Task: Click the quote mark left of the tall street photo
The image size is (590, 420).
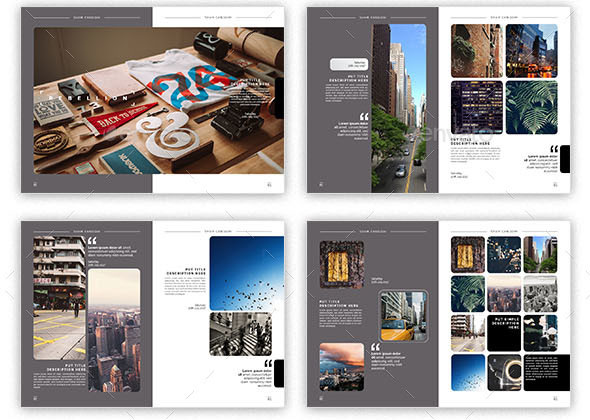Action: pyautogui.click(x=364, y=117)
